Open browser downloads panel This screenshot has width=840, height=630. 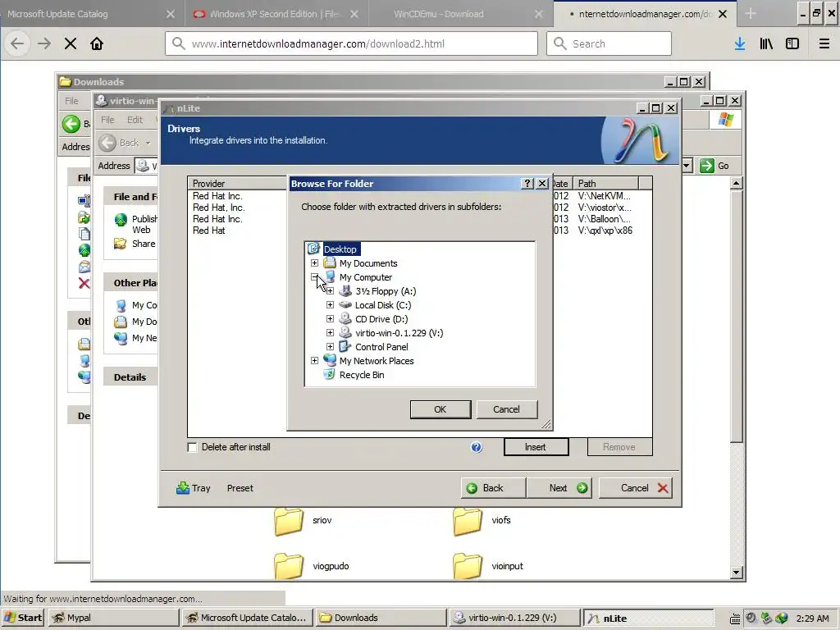coord(740,44)
